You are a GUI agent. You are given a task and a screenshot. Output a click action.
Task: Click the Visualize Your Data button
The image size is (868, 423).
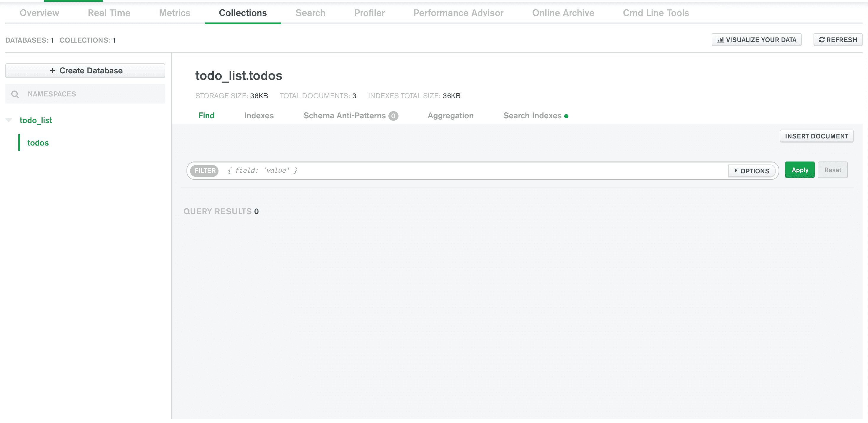click(756, 40)
